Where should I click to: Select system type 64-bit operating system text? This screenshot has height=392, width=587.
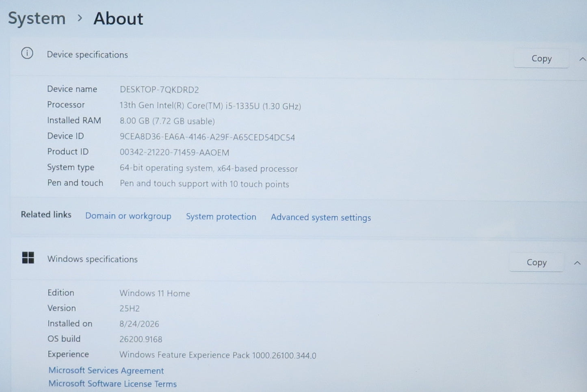coord(208,168)
